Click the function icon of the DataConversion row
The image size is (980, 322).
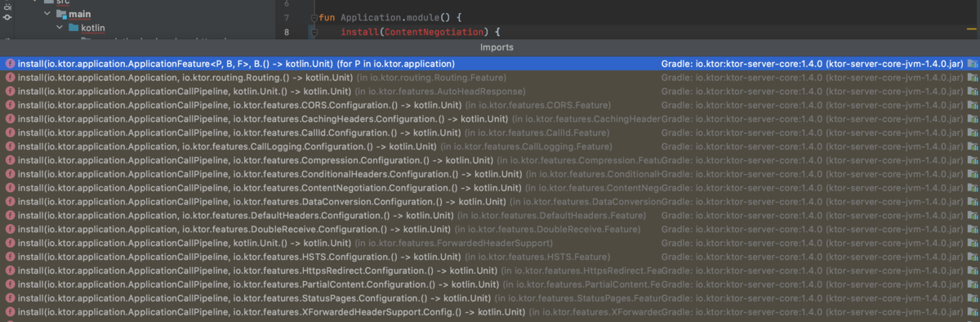(10, 201)
